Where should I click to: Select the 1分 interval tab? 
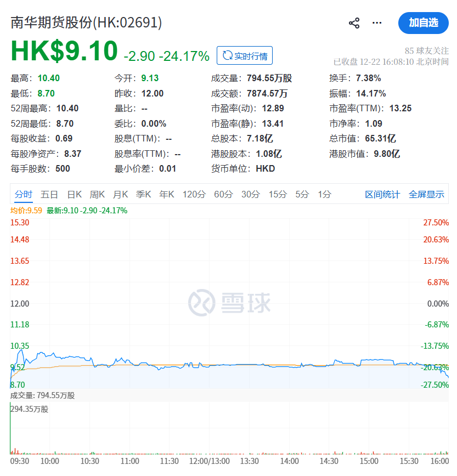(x=325, y=194)
